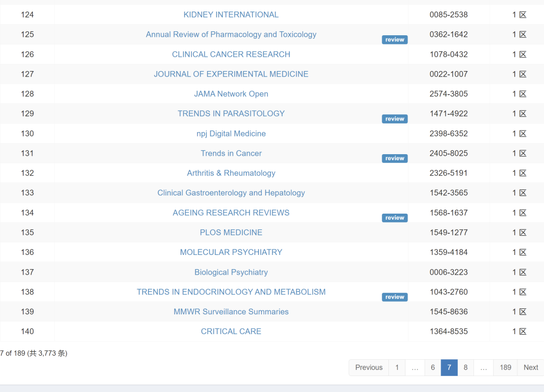Click the 1区 rank in npj Digital Medicine row

pyautogui.click(x=519, y=134)
